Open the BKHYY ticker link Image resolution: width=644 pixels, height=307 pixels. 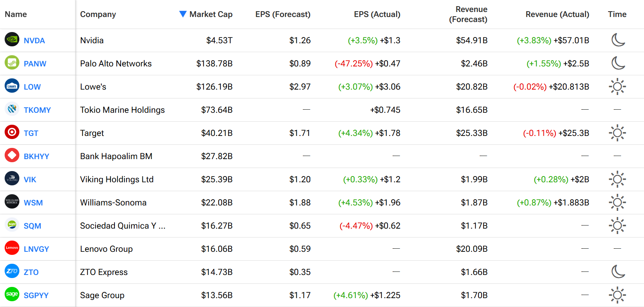click(x=37, y=156)
